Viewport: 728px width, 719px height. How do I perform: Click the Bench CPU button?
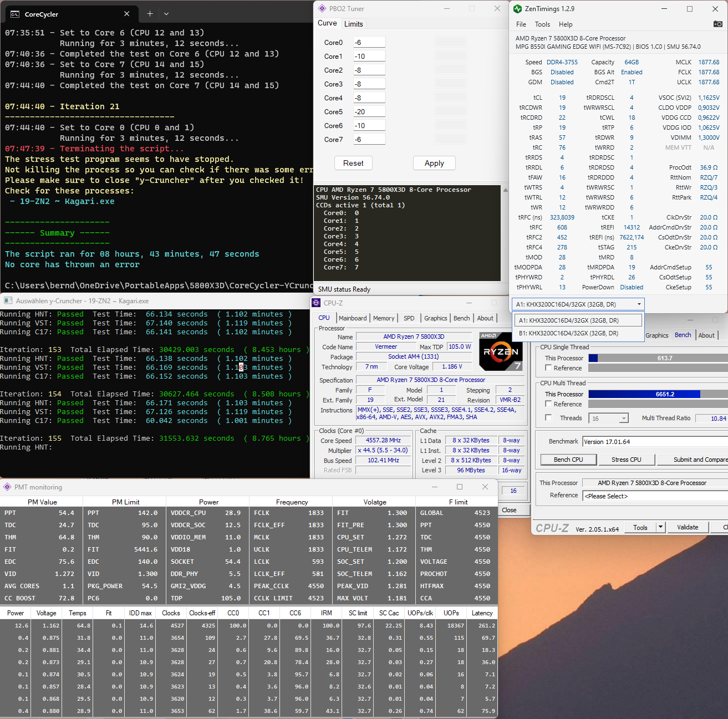pos(568,460)
